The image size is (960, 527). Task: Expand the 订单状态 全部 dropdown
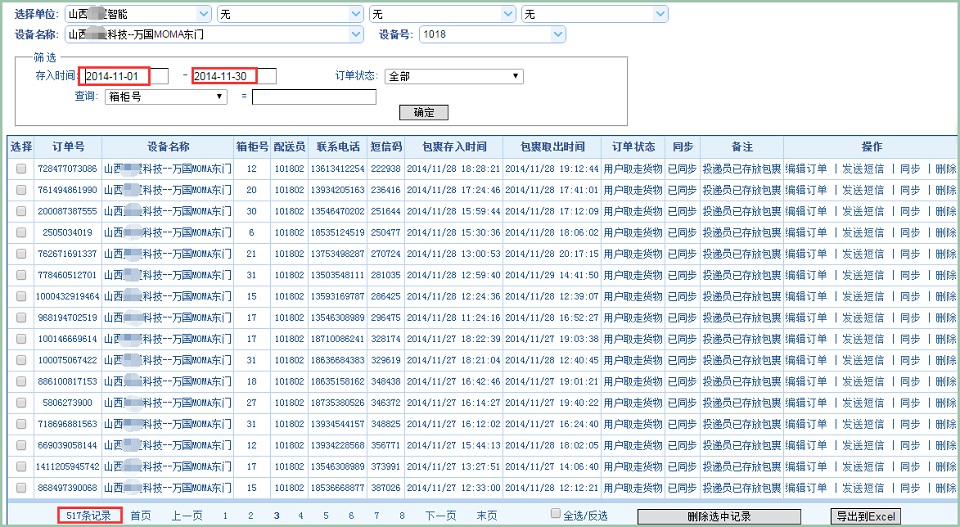click(455, 76)
